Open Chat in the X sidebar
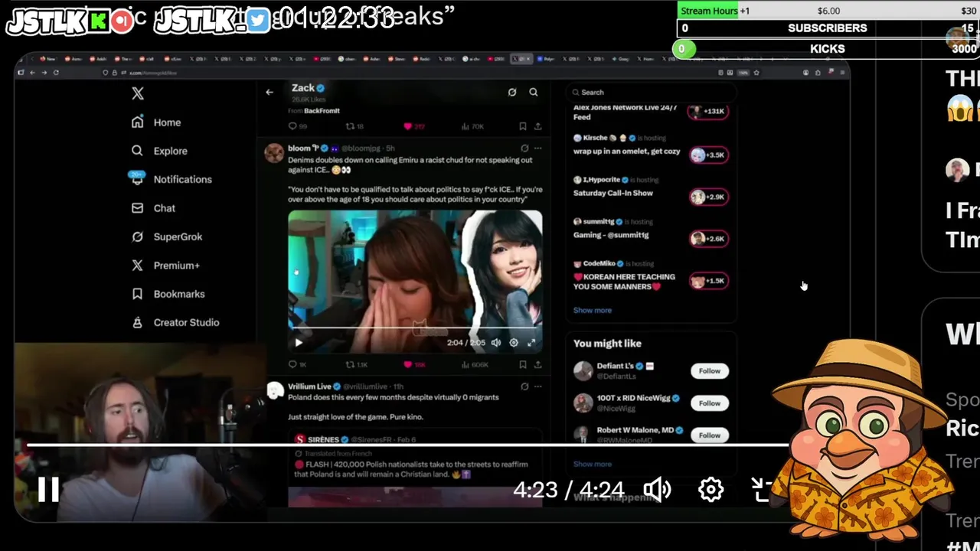 tap(153, 208)
